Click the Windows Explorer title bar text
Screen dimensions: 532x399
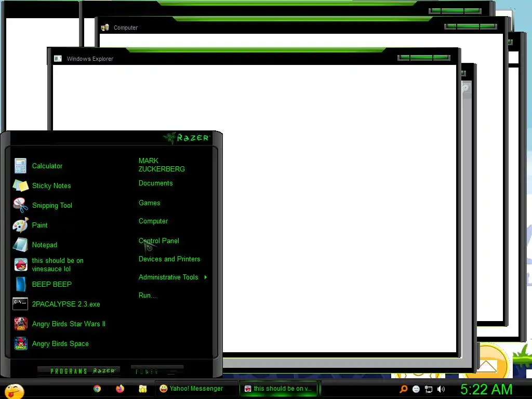[x=90, y=59]
